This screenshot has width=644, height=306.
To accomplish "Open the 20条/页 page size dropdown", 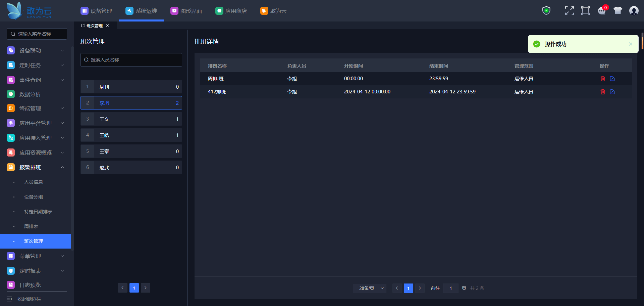I will point(370,288).
